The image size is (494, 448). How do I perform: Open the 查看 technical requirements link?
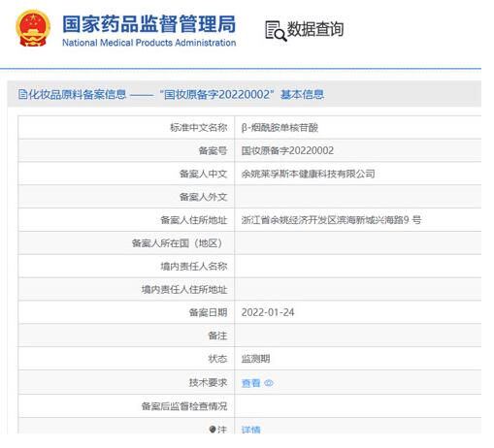(x=250, y=383)
